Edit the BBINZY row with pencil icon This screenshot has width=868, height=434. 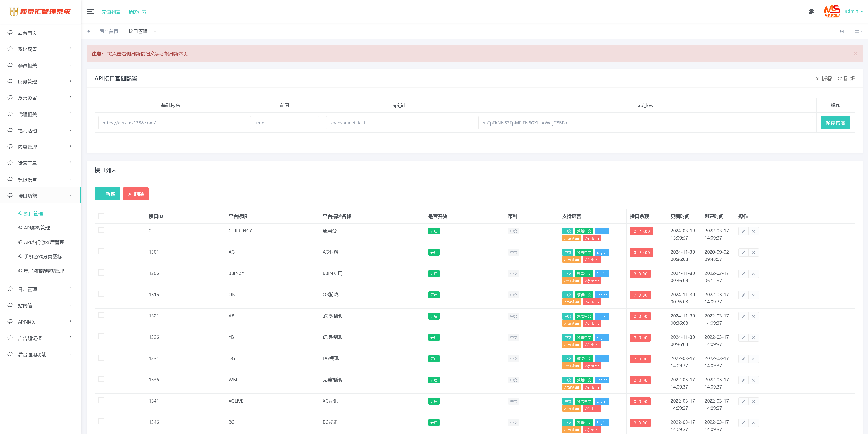(x=743, y=274)
